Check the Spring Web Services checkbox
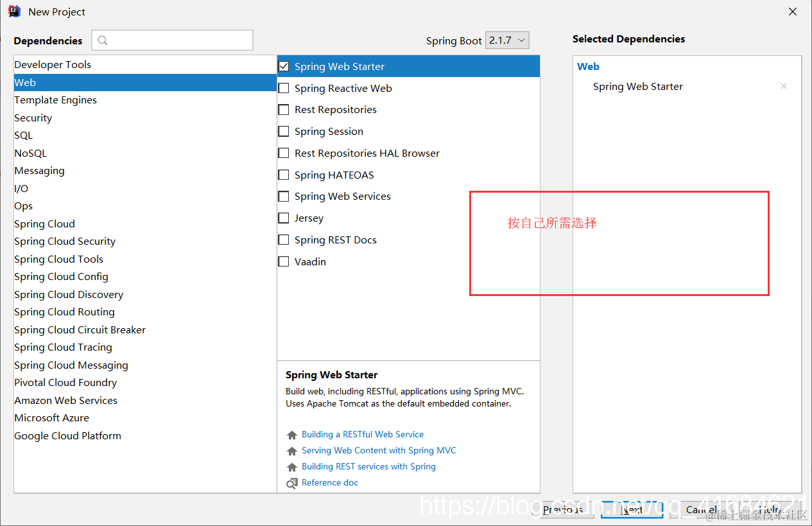 284,197
